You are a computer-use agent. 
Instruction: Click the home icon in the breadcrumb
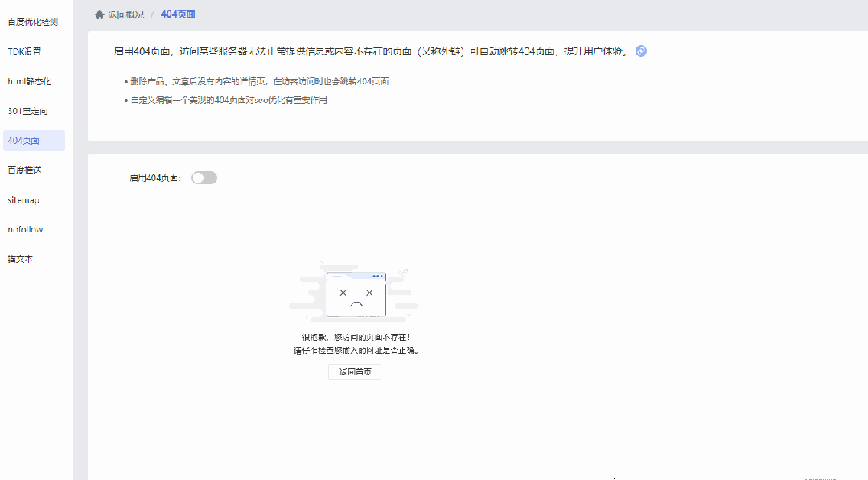tap(100, 14)
